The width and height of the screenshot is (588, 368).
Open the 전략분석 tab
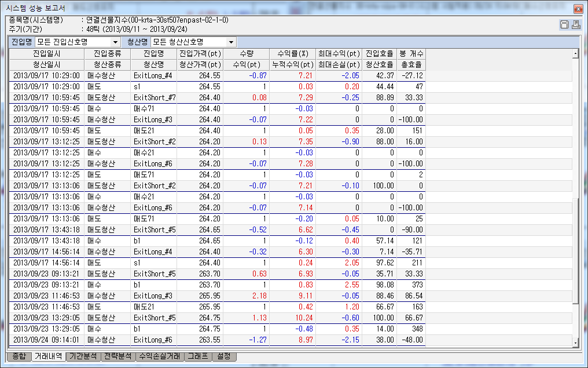(x=118, y=356)
